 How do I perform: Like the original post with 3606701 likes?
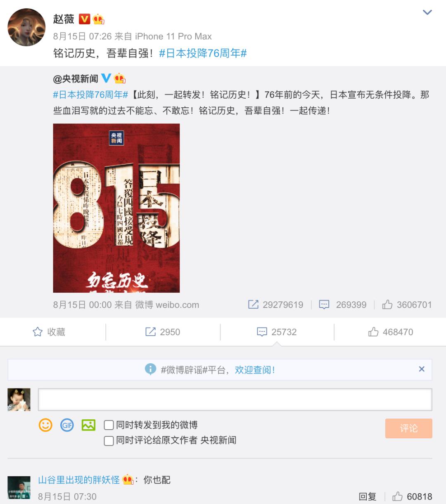point(407,305)
